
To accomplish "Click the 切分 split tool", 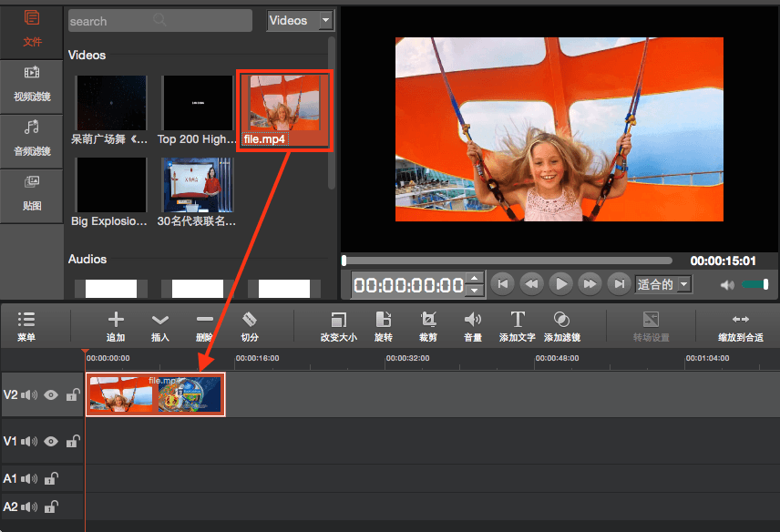I will [x=250, y=327].
